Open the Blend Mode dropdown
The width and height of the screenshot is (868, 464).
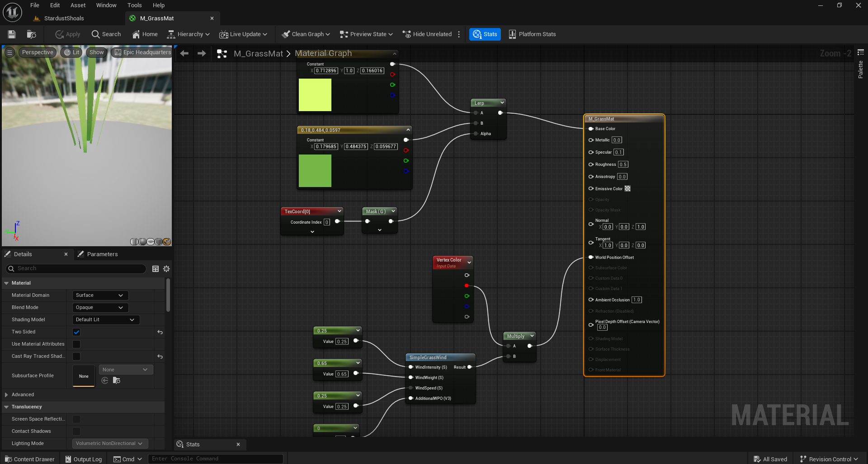pyautogui.click(x=100, y=308)
